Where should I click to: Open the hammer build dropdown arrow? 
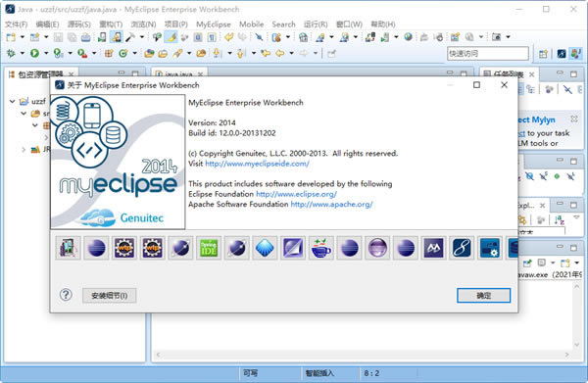(142, 37)
